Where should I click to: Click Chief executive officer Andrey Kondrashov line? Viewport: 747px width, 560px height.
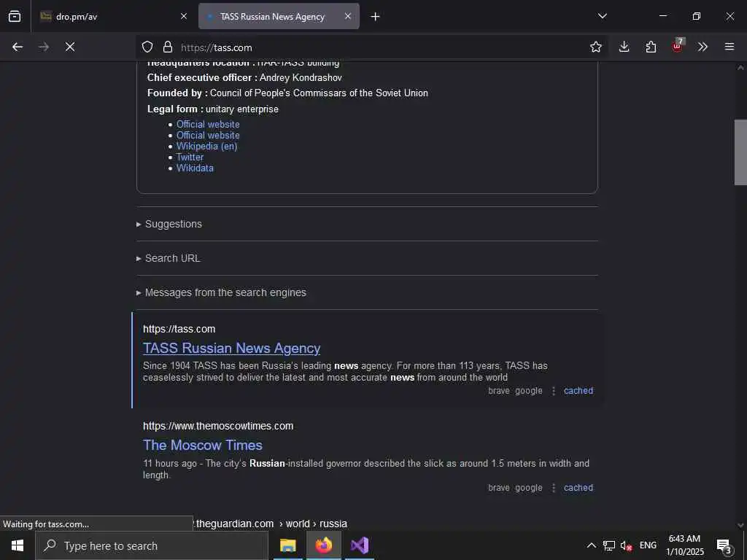pyautogui.click(x=244, y=77)
